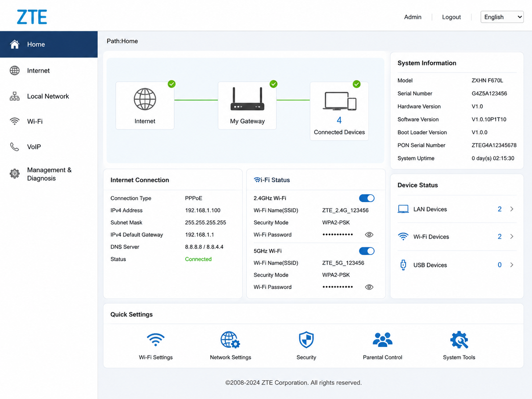This screenshot has width=532, height=399.
Task: Click the VoIP phone handset icon
Action: click(x=15, y=147)
